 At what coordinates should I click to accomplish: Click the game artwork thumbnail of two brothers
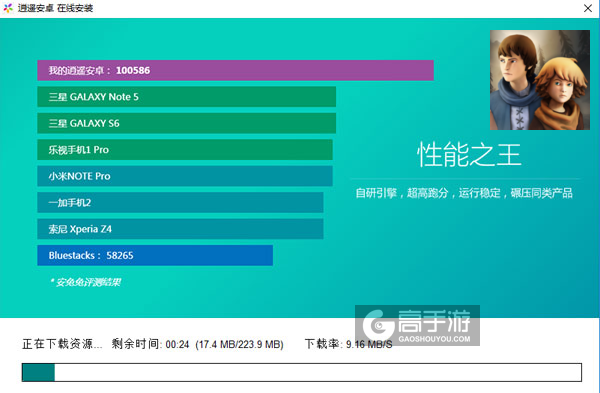pyautogui.click(x=540, y=80)
